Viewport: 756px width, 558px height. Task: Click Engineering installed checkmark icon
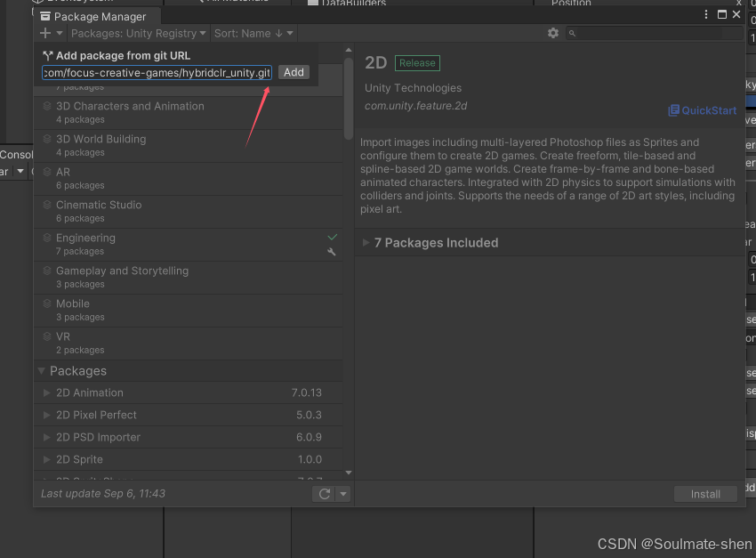[333, 237]
